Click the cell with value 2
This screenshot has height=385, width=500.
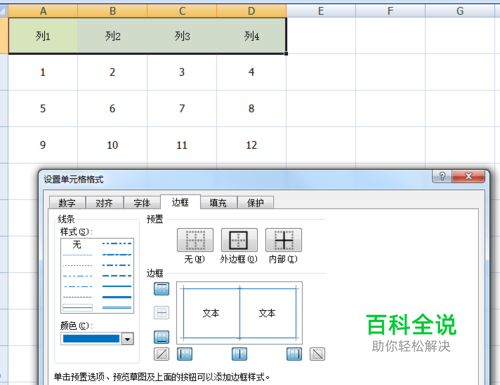pyautogui.click(x=113, y=72)
